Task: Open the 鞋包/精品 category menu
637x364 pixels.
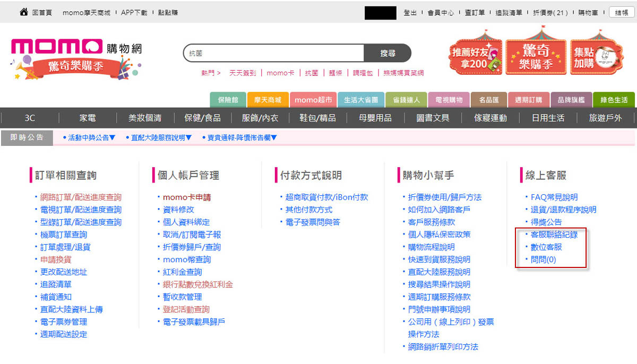Action: 317,118
